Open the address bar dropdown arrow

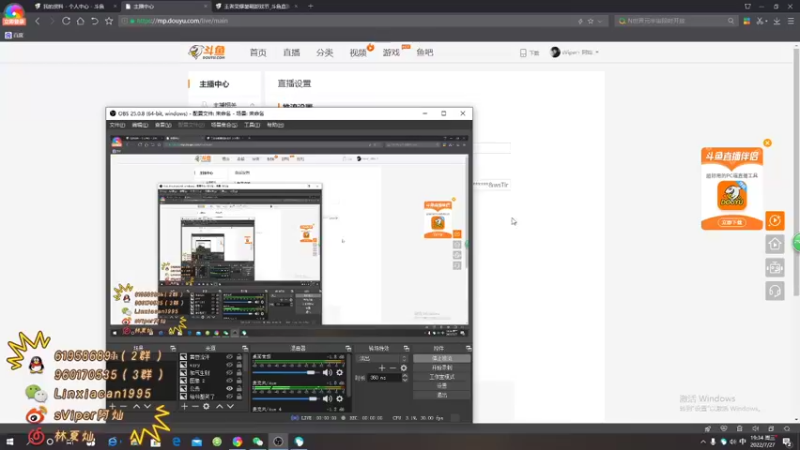(x=600, y=21)
